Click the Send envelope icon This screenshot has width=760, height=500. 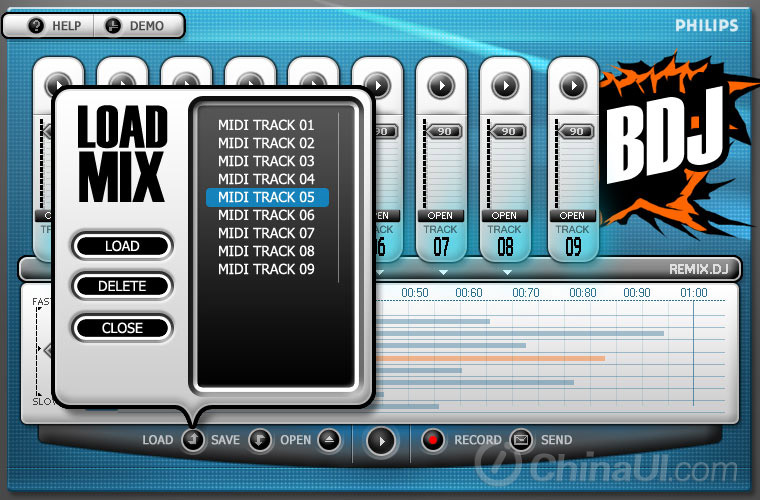pos(521,440)
